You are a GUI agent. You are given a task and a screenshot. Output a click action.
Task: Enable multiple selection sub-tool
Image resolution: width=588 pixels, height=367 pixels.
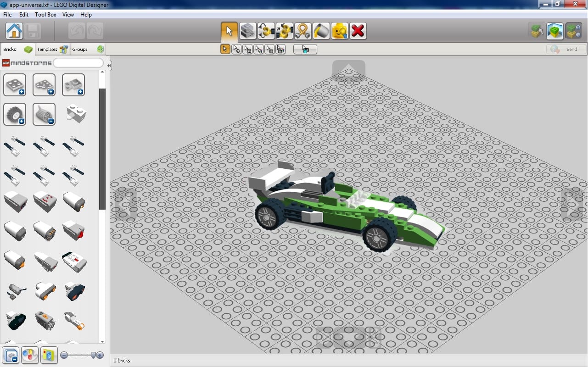tap(236, 49)
